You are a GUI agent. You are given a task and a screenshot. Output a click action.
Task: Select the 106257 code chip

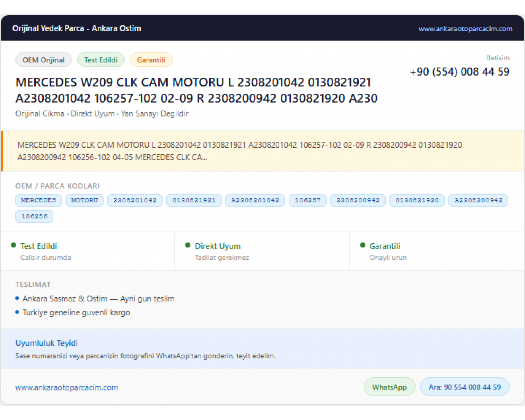click(308, 201)
